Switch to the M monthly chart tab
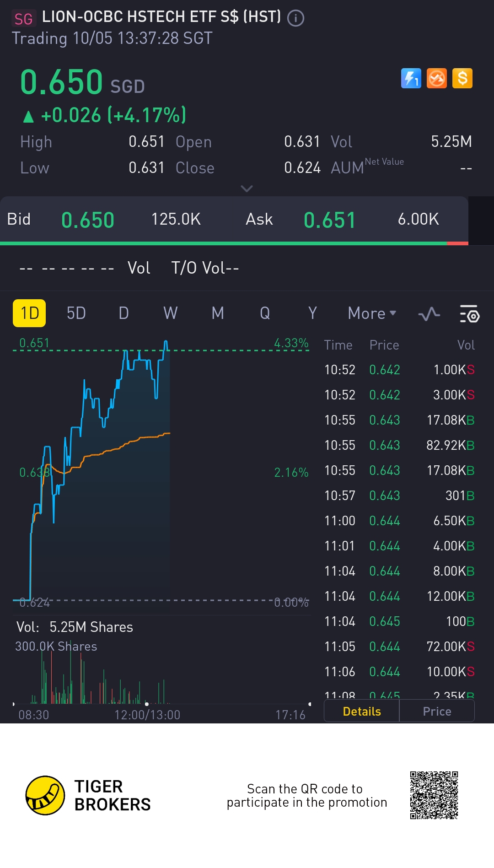 (x=218, y=313)
